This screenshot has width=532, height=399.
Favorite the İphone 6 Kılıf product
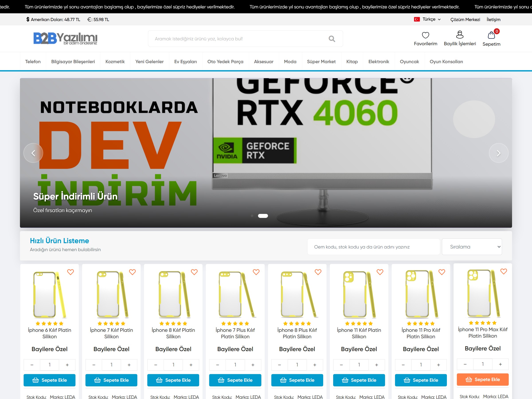point(70,272)
